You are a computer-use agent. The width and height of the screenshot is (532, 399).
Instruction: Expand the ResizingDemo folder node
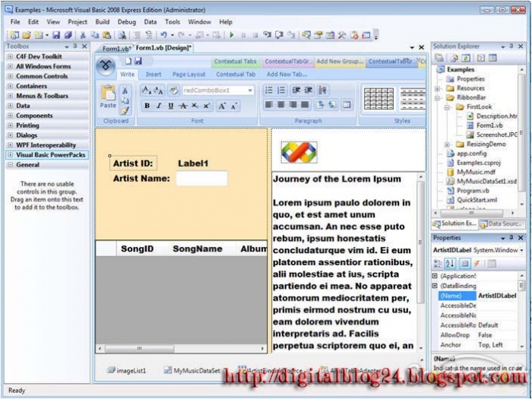(x=447, y=144)
